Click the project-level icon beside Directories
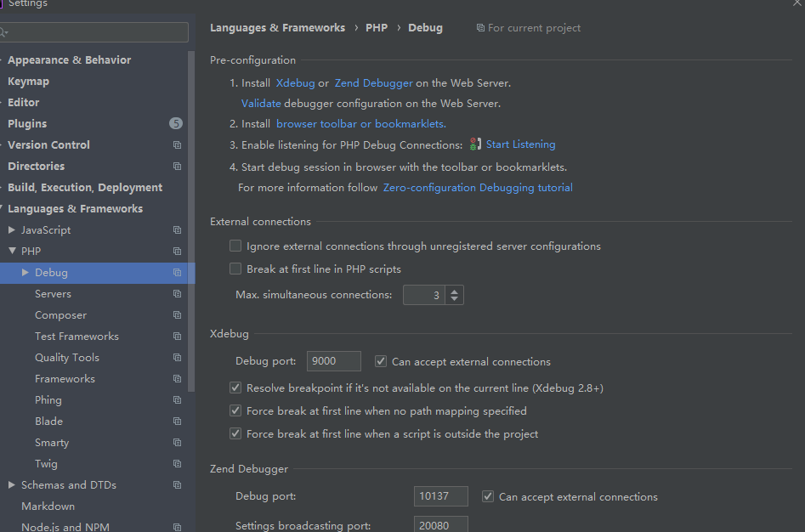805x532 pixels. coord(177,167)
